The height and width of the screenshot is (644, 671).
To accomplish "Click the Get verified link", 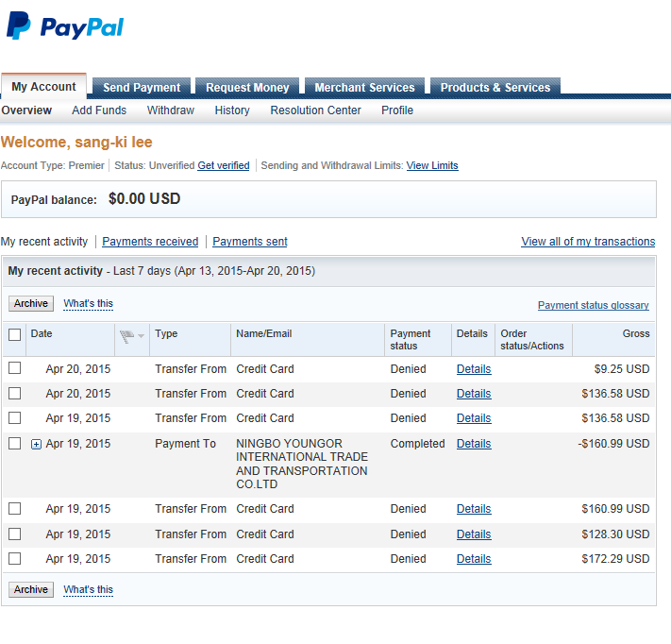I will tap(224, 165).
